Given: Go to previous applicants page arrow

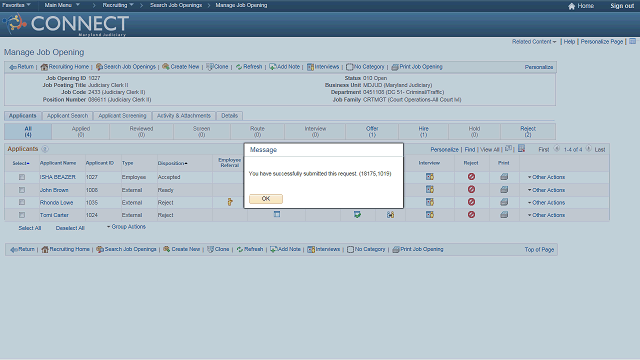Looking at the screenshot, I should pos(557,149).
